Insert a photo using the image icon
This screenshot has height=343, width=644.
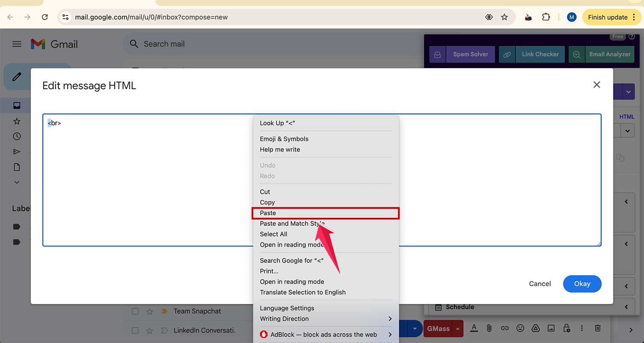551,328
